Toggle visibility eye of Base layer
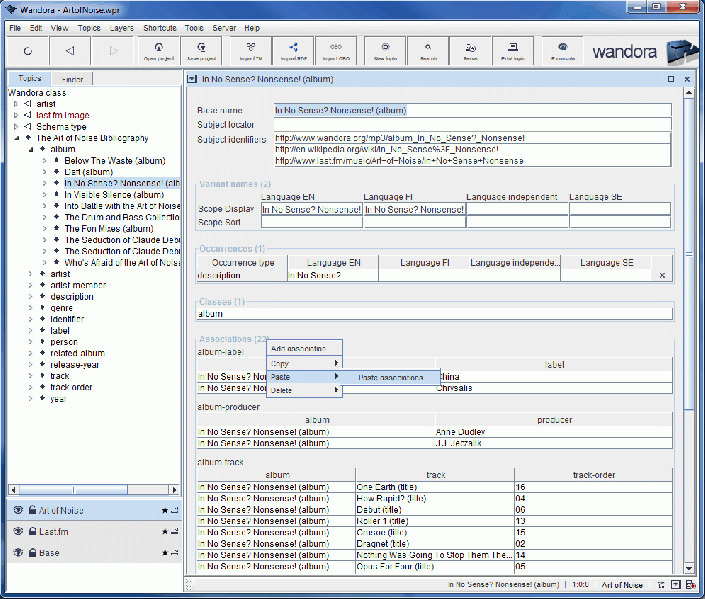 point(18,552)
